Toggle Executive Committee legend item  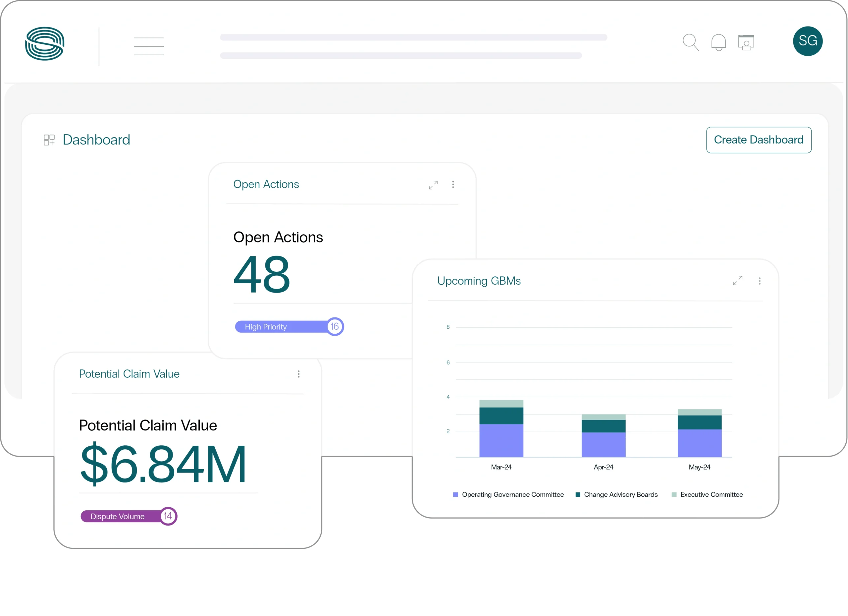[707, 494]
